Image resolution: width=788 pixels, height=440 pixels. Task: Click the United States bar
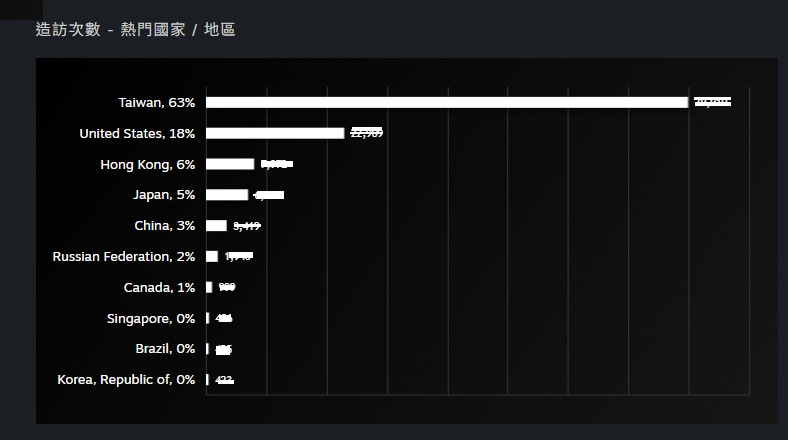[x=275, y=133]
